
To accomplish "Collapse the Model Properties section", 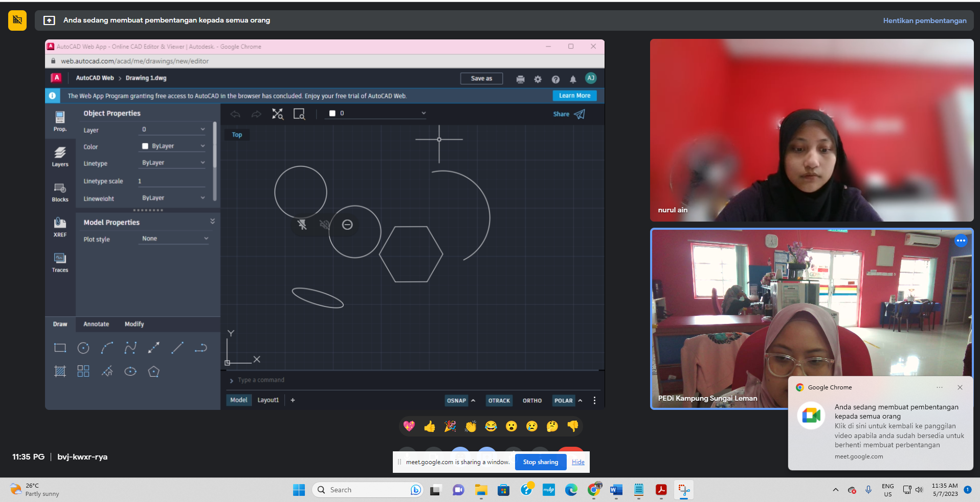I will 212,222.
